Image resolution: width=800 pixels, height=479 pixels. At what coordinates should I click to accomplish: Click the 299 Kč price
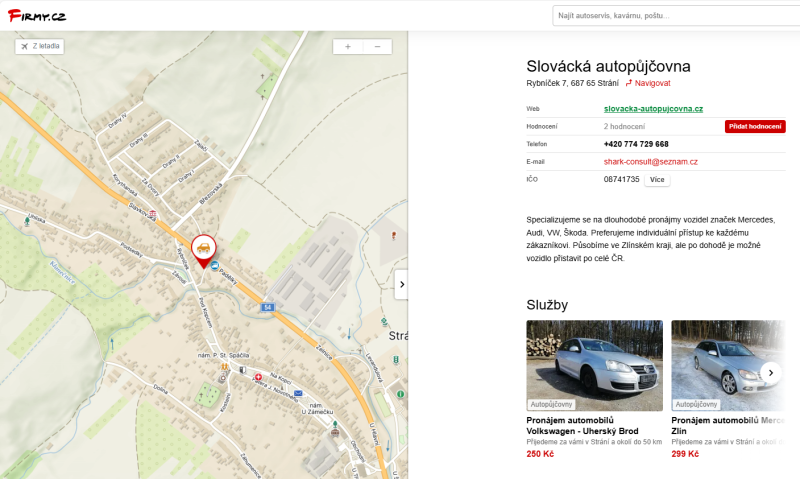coord(685,454)
